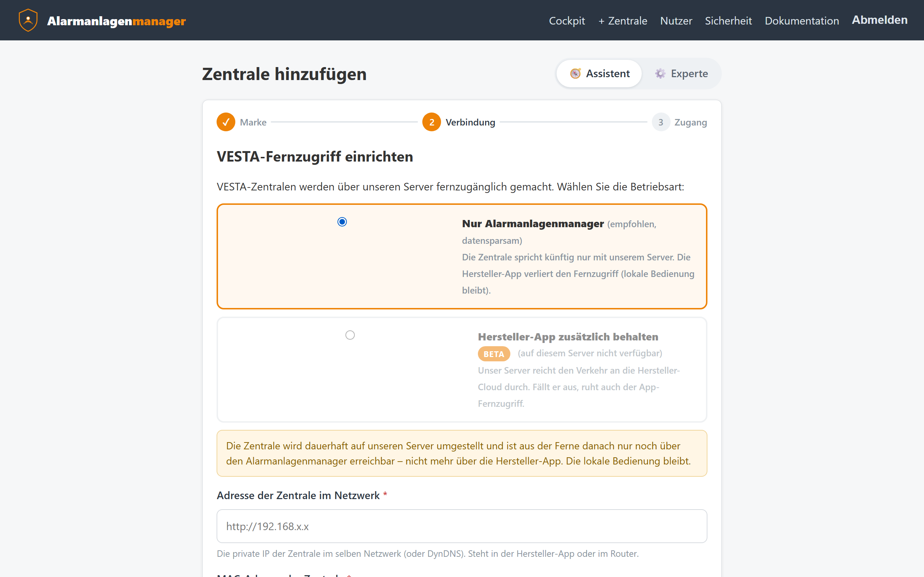Select the Hersteller-App zusätzlich behalten radio button
Screen dimensions: 924x577
tap(350, 335)
